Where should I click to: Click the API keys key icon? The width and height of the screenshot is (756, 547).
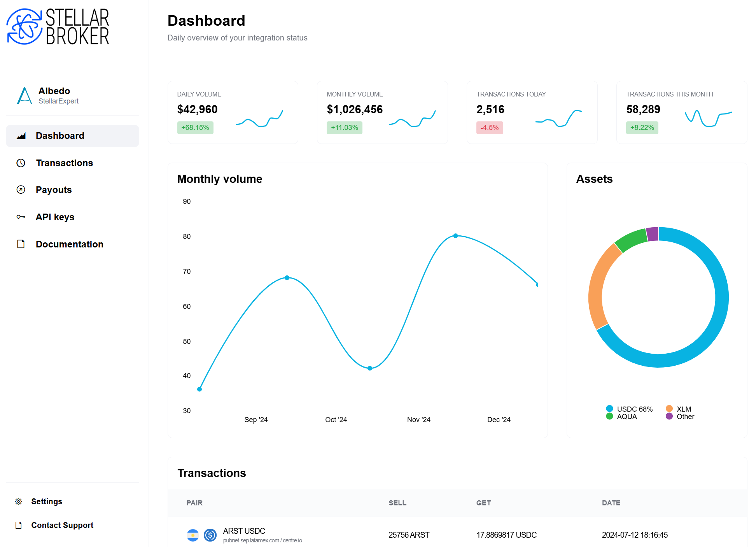coord(21,217)
